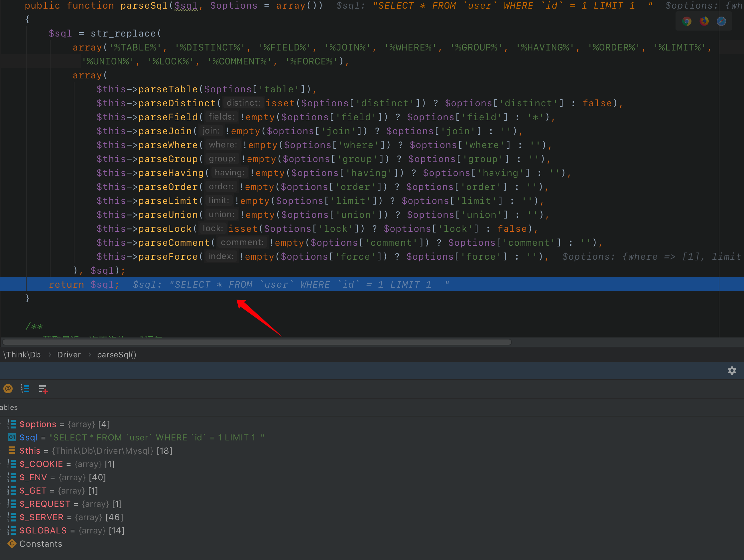Click the Add to Watches icon
This screenshot has width=744, height=560.
click(x=42, y=389)
